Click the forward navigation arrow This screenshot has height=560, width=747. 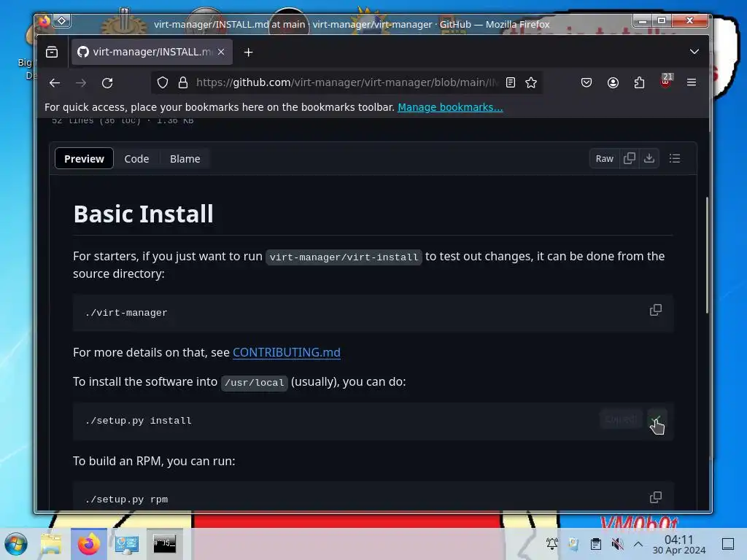81,83
